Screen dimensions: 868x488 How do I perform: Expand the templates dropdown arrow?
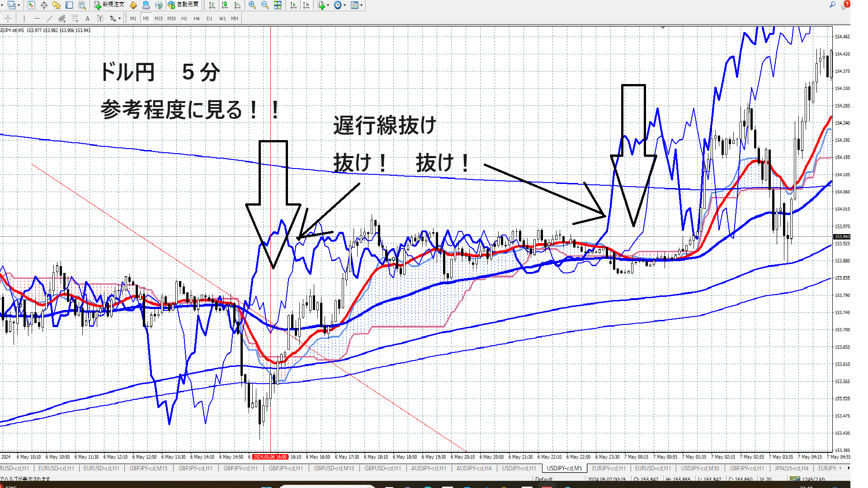point(362,5)
